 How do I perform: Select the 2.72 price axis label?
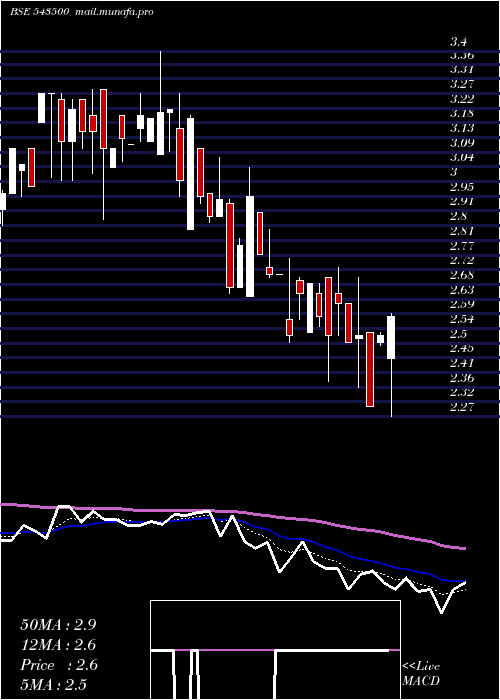(x=462, y=260)
